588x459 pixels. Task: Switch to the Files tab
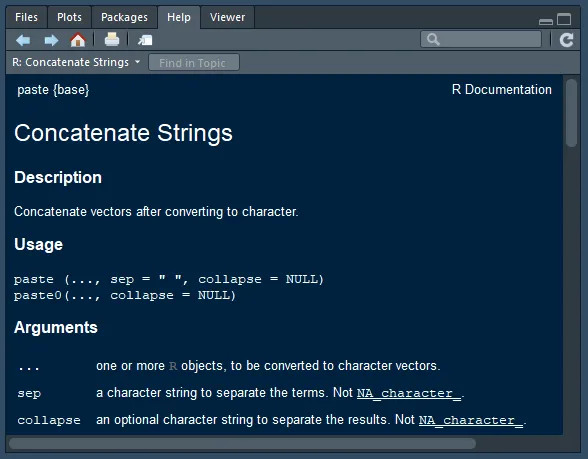click(26, 17)
